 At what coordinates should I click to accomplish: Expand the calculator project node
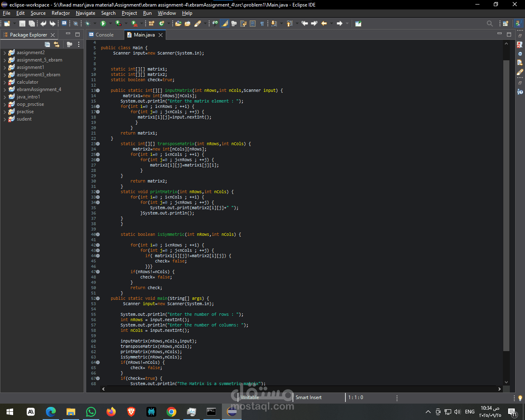click(x=5, y=82)
